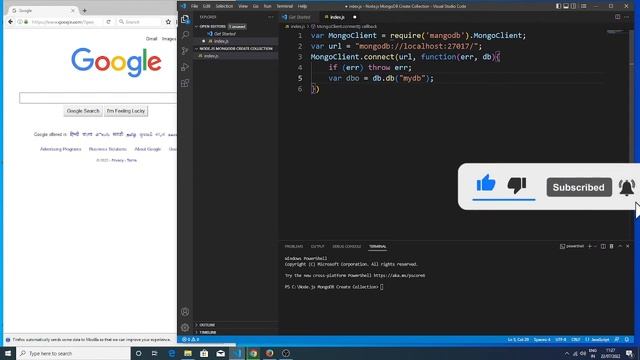
Task: Open the launch profile dropdown beside plus
Action: click(x=595, y=247)
